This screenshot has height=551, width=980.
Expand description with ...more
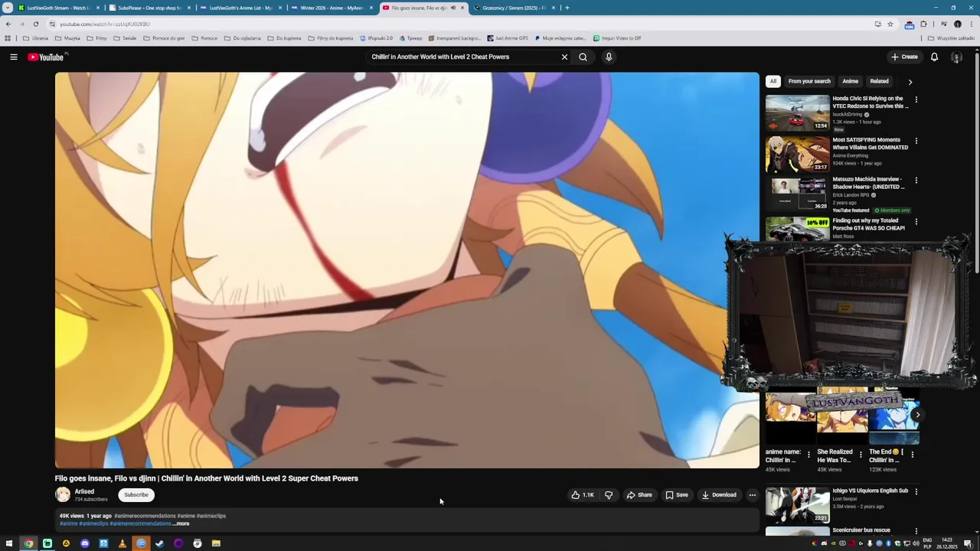181,523
